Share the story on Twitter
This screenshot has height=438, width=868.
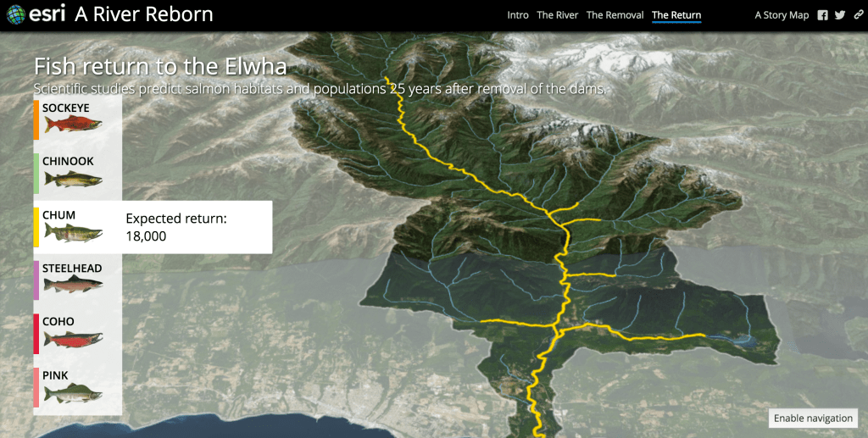839,15
